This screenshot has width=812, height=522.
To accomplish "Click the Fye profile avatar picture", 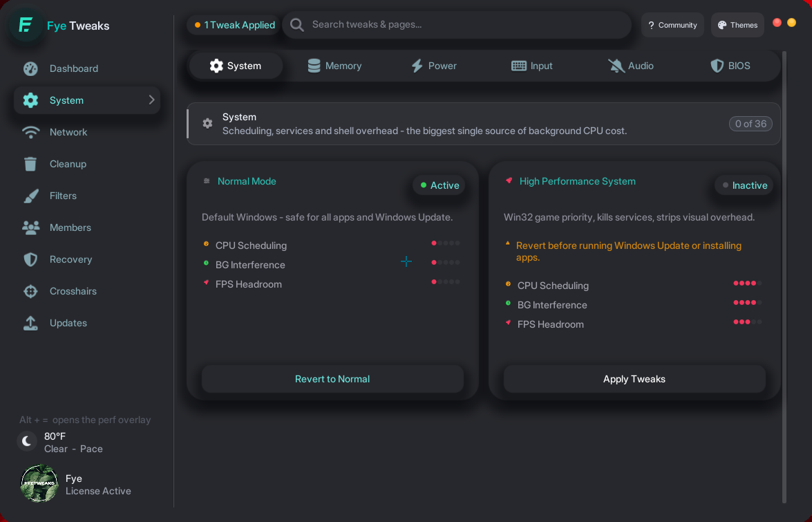I will 39,484.
